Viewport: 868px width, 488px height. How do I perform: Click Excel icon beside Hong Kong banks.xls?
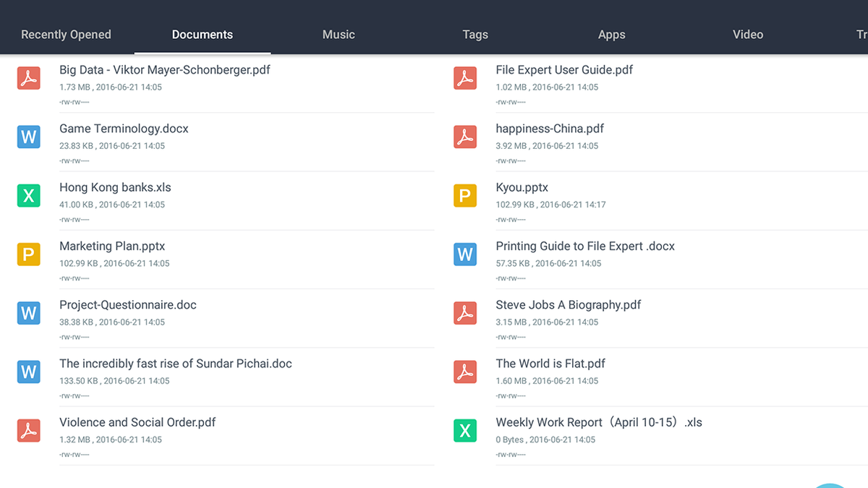tap(29, 194)
